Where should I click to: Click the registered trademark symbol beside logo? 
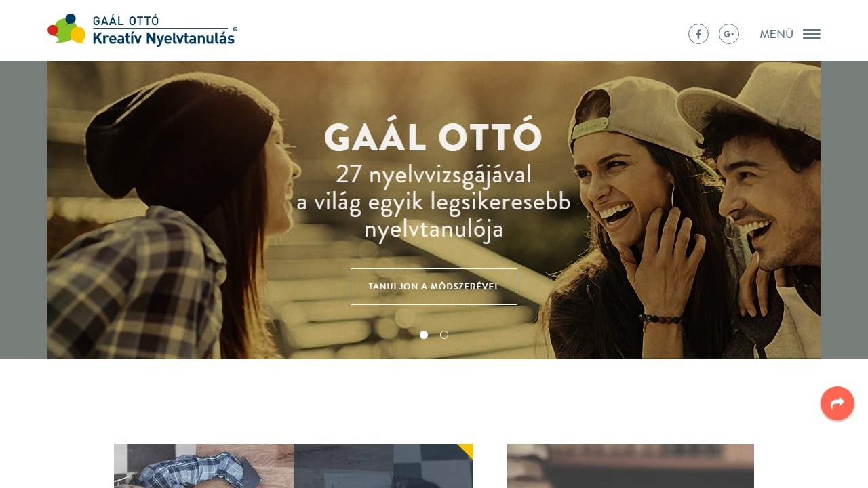(235, 29)
